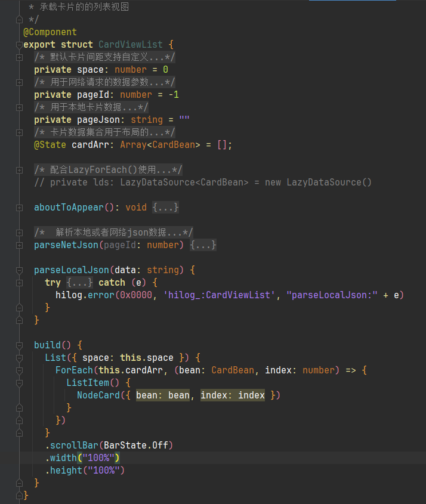The height and width of the screenshot is (504, 426).
Task: Click the aboutToAppear method name
Action: point(69,208)
